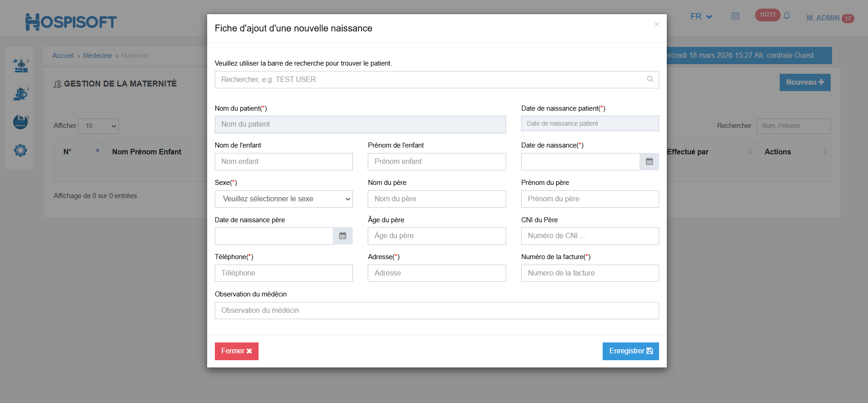Open the settings gear in left sidebar
Screen dimensions: 868x403
tap(20, 150)
